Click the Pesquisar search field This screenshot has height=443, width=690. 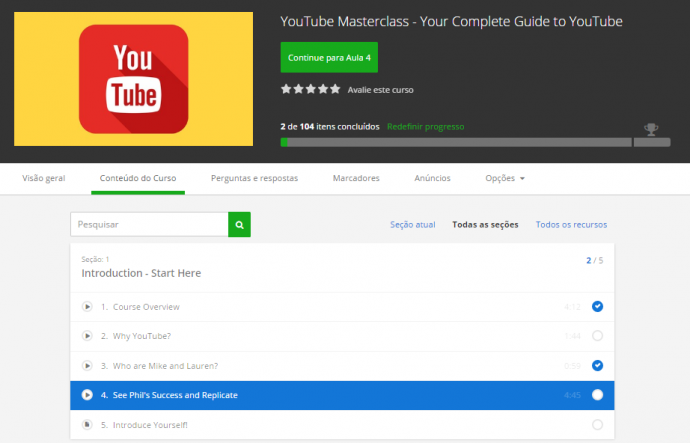coord(149,224)
